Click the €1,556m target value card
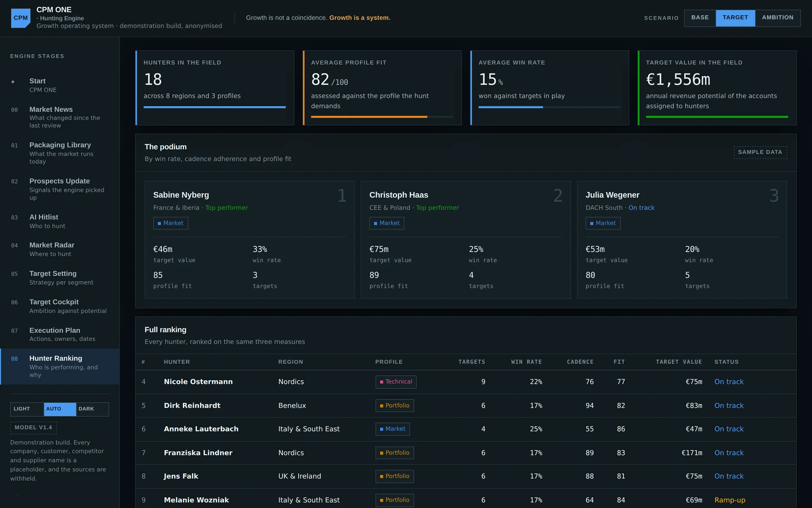 [717, 88]
